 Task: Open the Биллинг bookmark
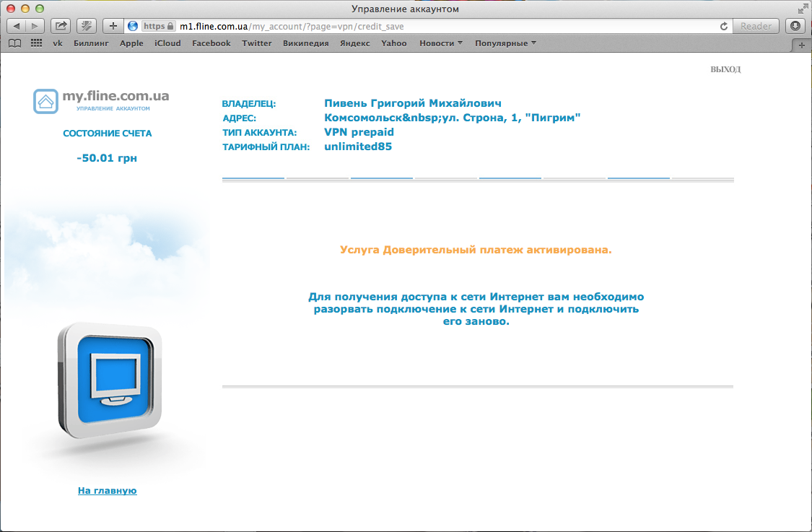[x=91, y=43]
